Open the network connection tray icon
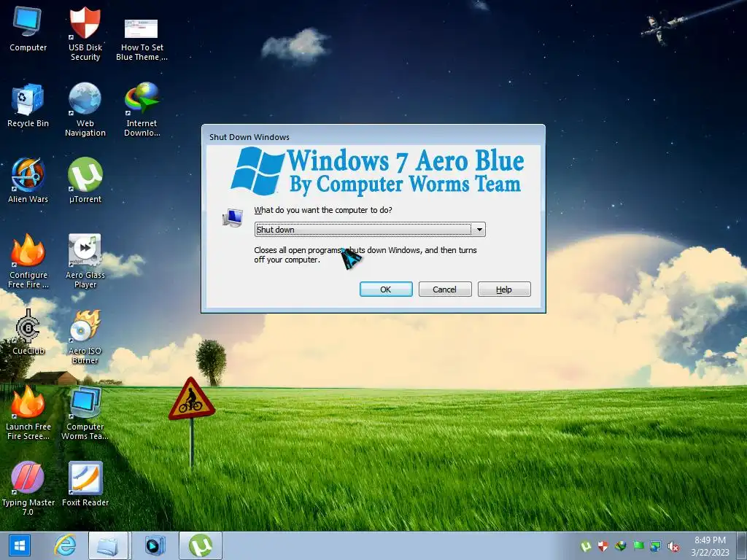The width and height of the screenshot is (747, 560). [x=656, y=546]
